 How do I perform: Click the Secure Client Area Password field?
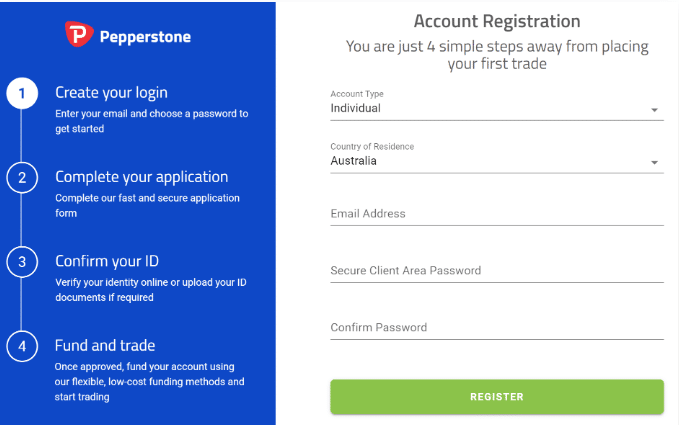(496, 271)
